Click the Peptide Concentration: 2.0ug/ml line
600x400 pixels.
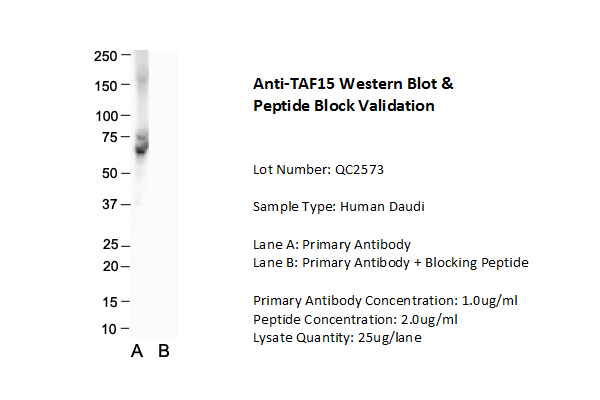click(x=355, y=319)
